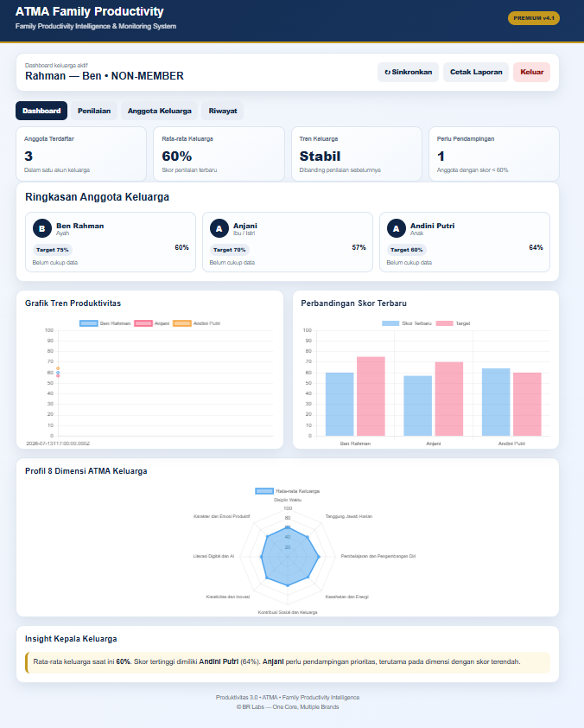Screen dimensions: 584x728
Task: Click Andini Putri's avatar circle
Action: coord(397,228)
